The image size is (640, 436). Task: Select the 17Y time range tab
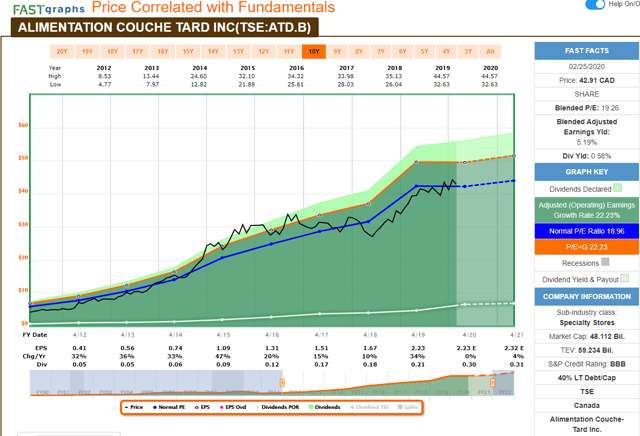138,51
